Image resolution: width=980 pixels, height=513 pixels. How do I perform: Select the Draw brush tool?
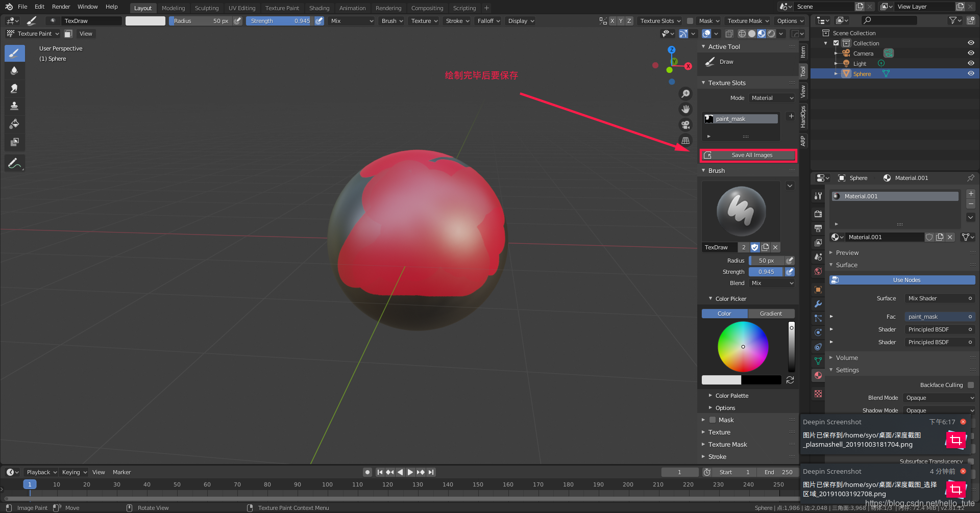pyautogui.click(x=14, y=53)
